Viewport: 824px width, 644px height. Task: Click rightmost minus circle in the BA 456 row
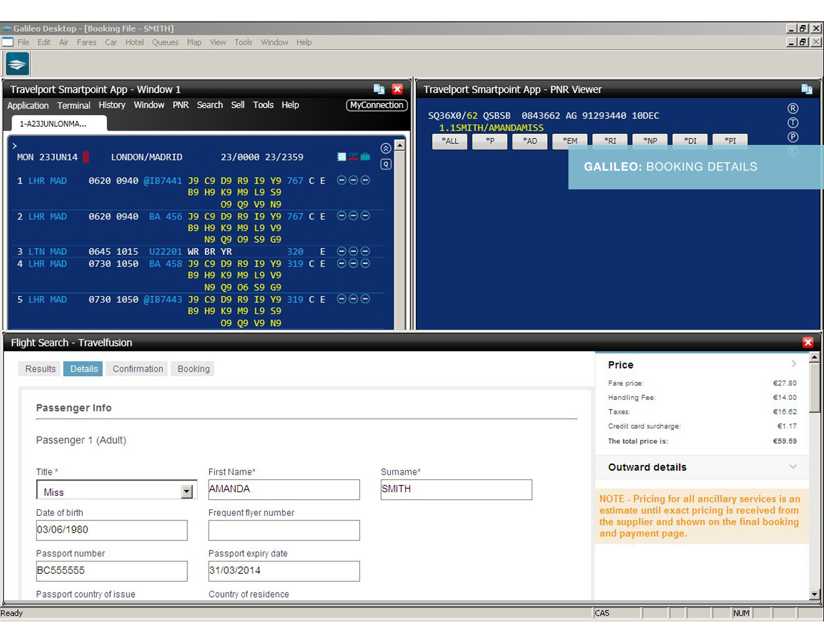[x=365, y=216]
